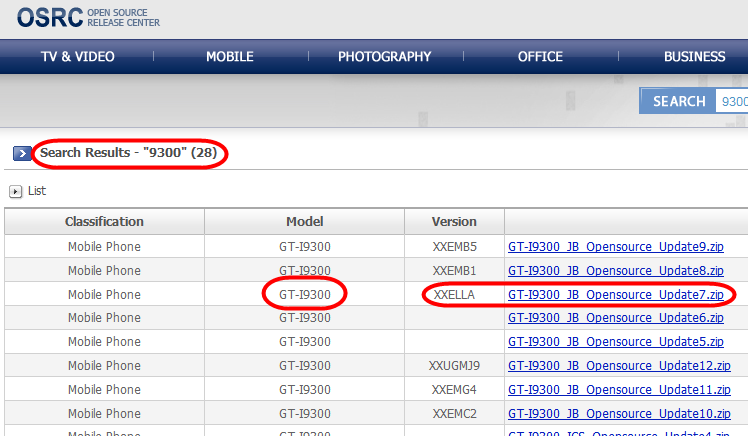Viewport: 748px width, 436px height.
Task: Click the OSRC Open Source Release Center logo
Action: click(88, 18)
